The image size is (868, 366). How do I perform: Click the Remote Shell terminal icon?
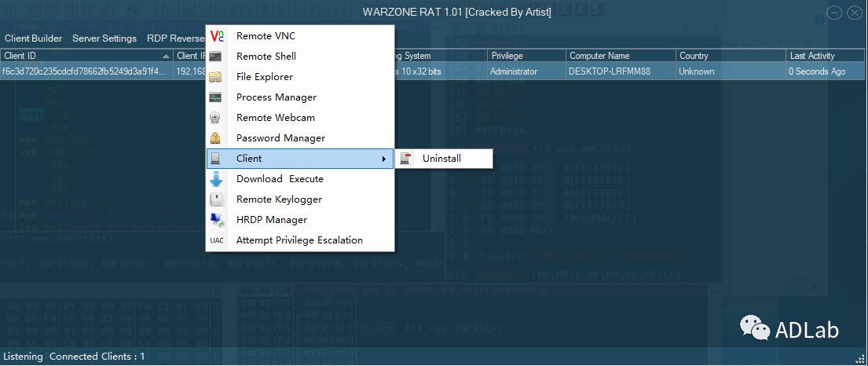click(217, 57)
